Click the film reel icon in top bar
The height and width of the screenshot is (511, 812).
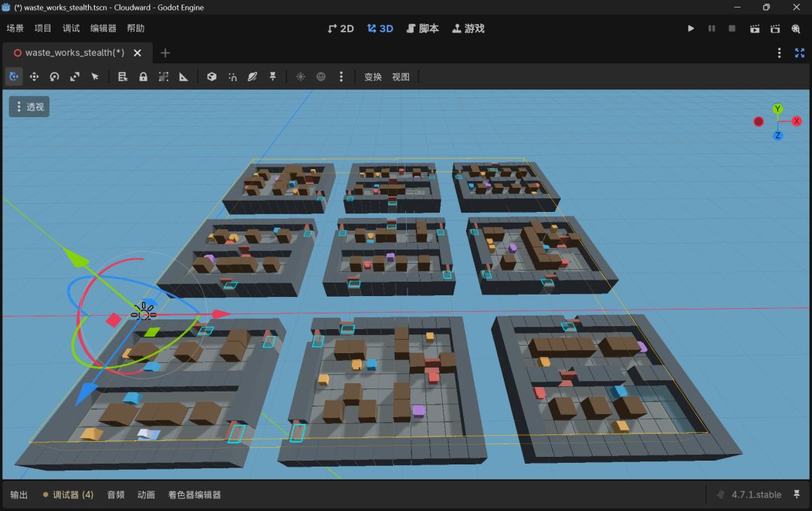[796, 29]
